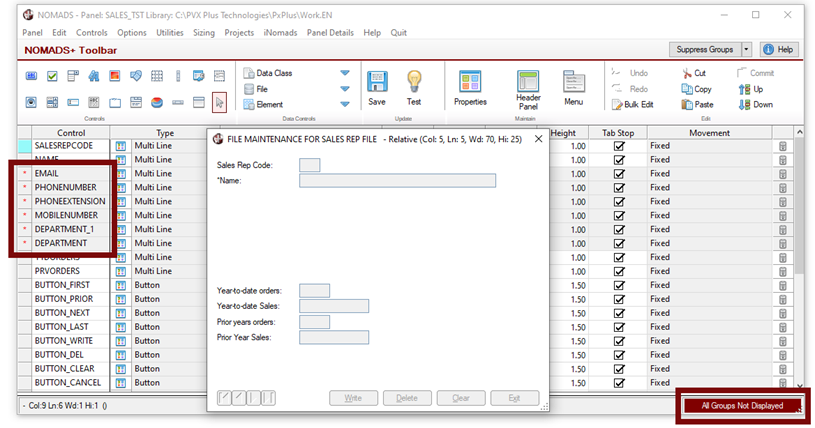Open the Header Panel icon
The height and width of the screenshot is (428, 815).
click(528, 84)
